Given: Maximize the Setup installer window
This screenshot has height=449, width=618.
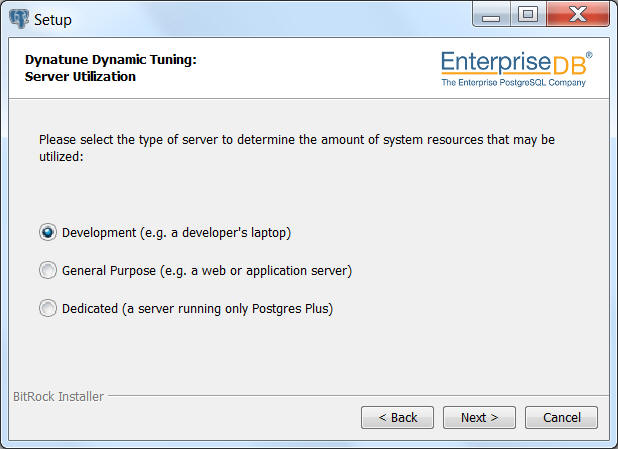Looking at the screenshot, I should click(528, 15).
